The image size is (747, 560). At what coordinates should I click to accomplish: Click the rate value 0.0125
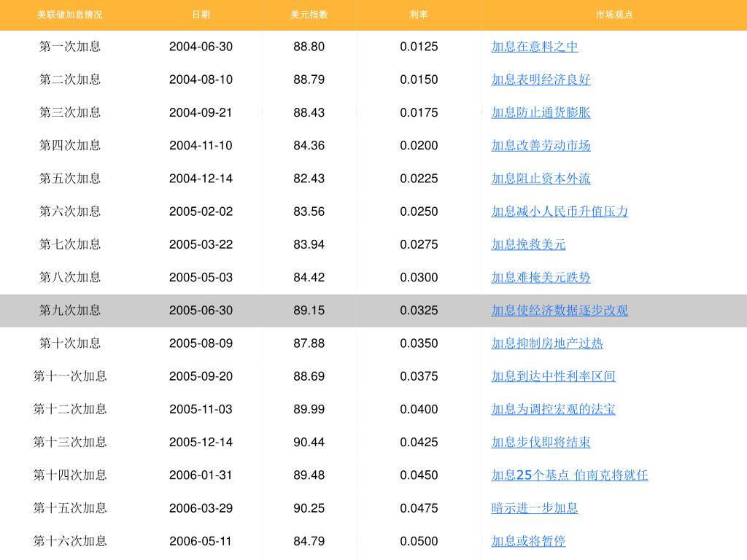pos(419,47)
